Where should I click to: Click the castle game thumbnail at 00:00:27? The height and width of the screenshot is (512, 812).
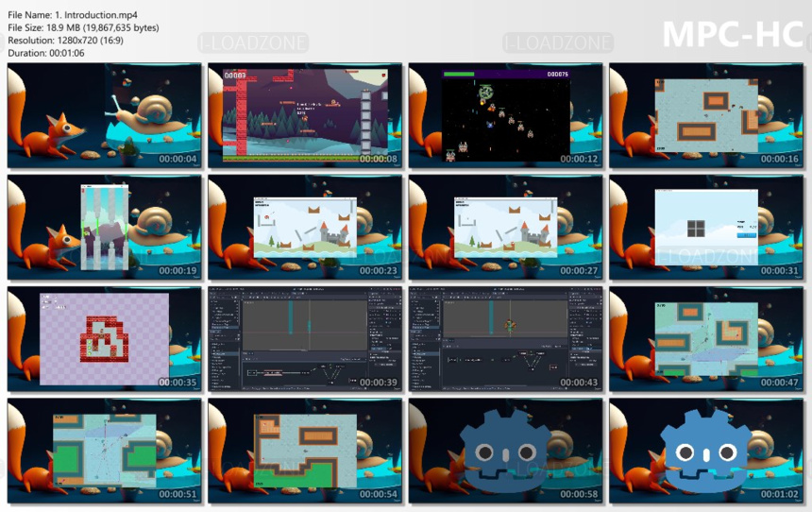(505, 229)
